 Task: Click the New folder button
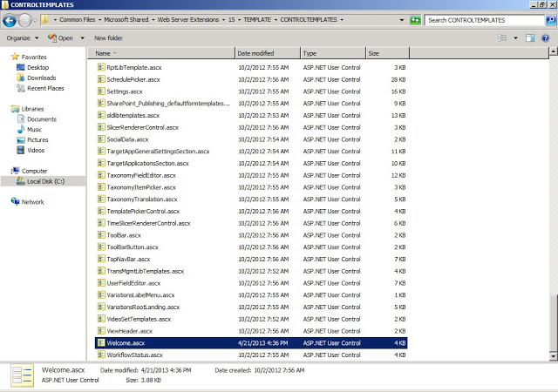(x=108, y=38)
